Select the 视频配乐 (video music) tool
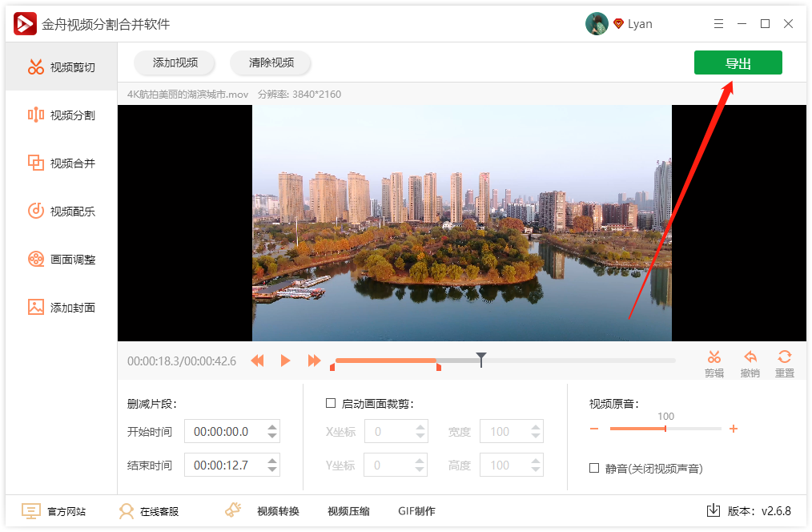 [x=59, y=211]
